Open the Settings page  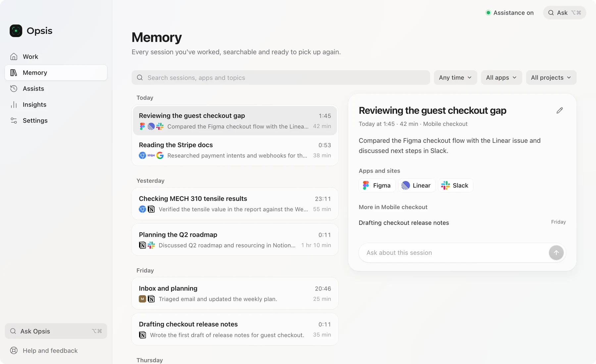pos(56,121)
